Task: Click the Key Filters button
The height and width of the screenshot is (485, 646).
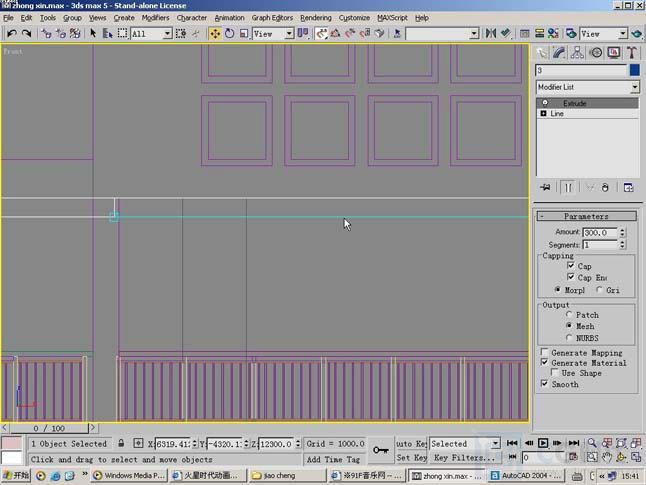Action: [464, 457]
